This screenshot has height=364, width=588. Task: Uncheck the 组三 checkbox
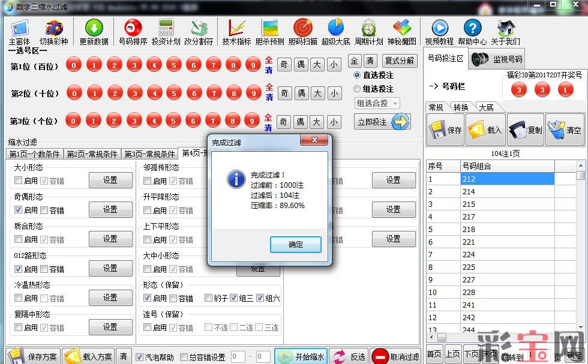tap(234, 298)
